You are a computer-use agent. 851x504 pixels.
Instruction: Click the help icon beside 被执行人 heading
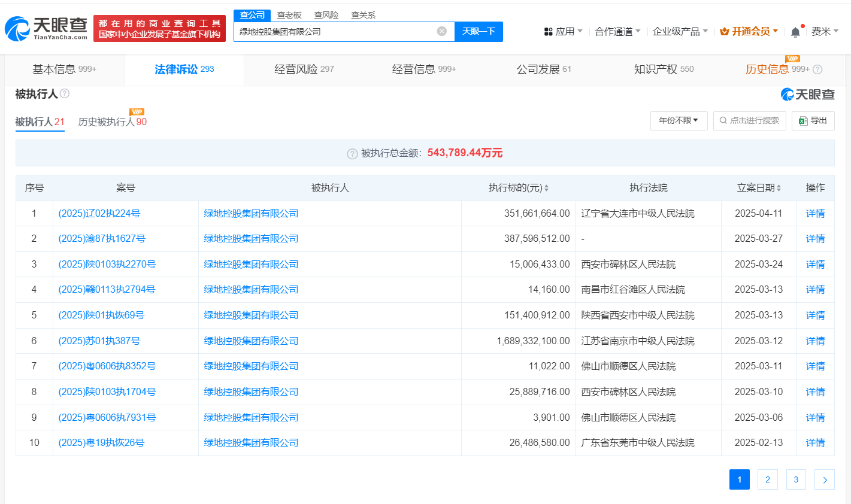65,93
